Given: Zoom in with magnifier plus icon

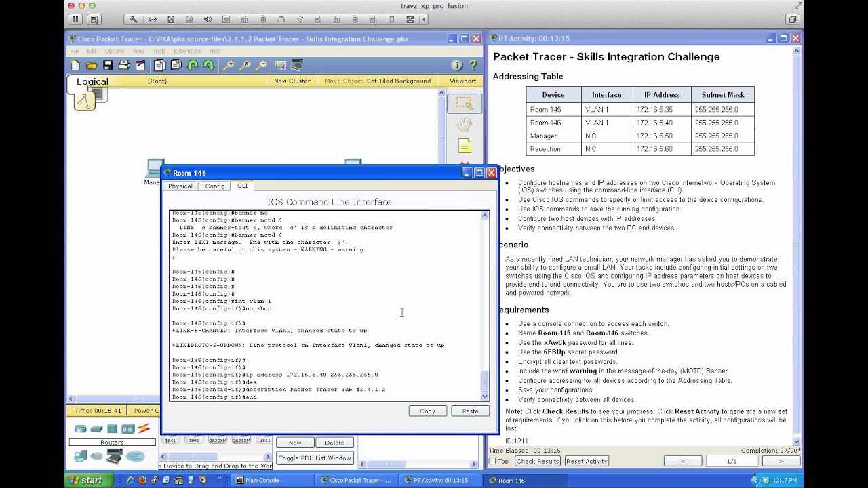Looking at the screenshot, I should (x=229, y=66).
